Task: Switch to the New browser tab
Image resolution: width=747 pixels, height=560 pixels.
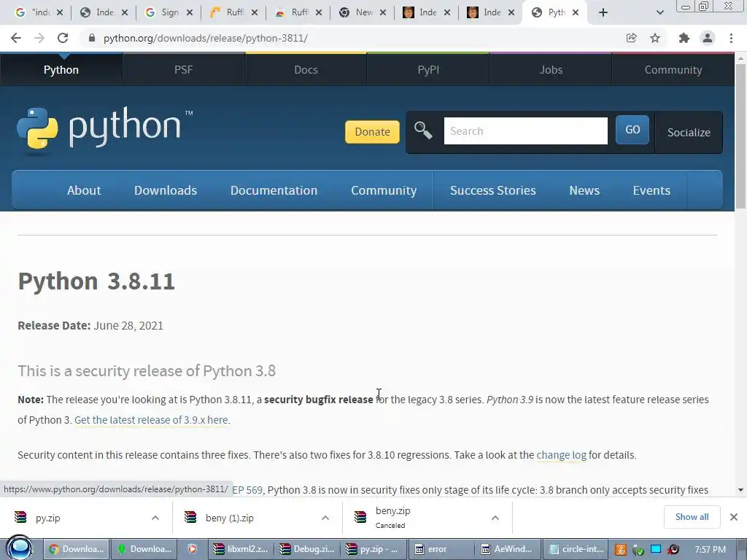Action: pyautogui.click(x=363, y=12)
